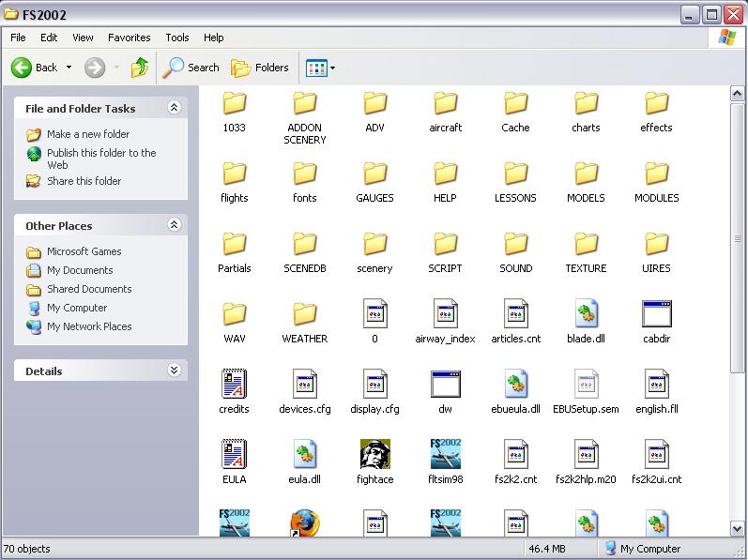The height and width of the screenshot is (560, 748).
Task: Select the fs2k2ui.cnt file
Action: [x=656, y=462]
